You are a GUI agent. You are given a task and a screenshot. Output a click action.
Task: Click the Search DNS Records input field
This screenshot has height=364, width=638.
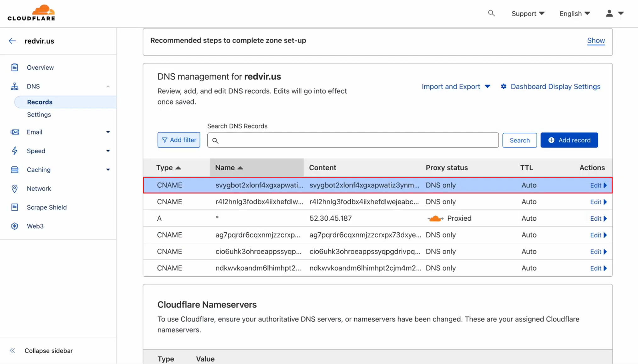(x=352, y=140)
